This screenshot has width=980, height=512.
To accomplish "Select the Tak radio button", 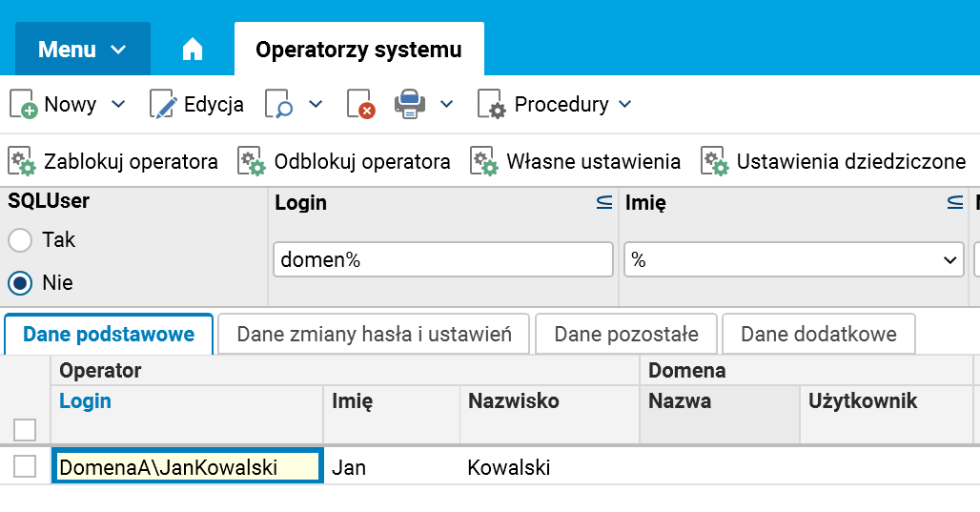I will pos(20,240).
